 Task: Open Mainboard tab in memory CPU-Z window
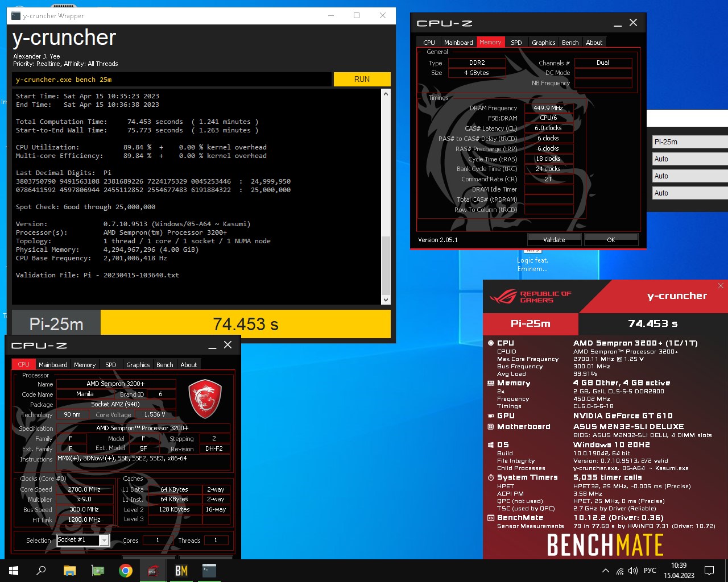click(458, 43)
